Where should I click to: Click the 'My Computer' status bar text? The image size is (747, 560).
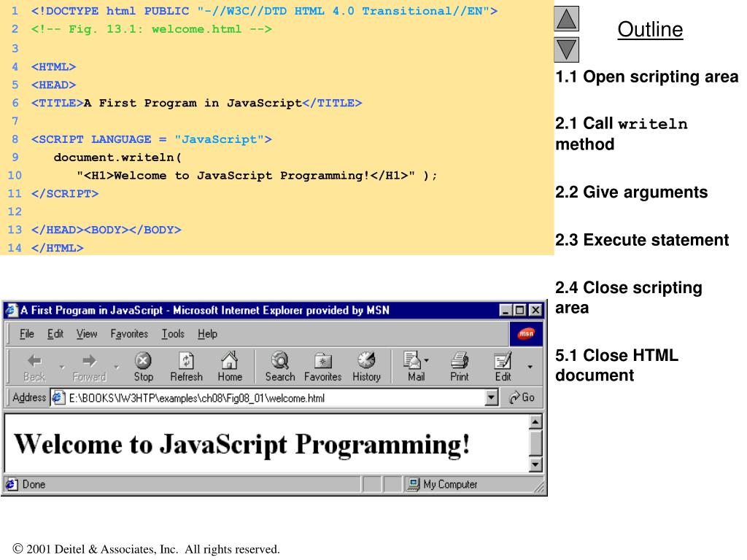(x=450, y=484)
